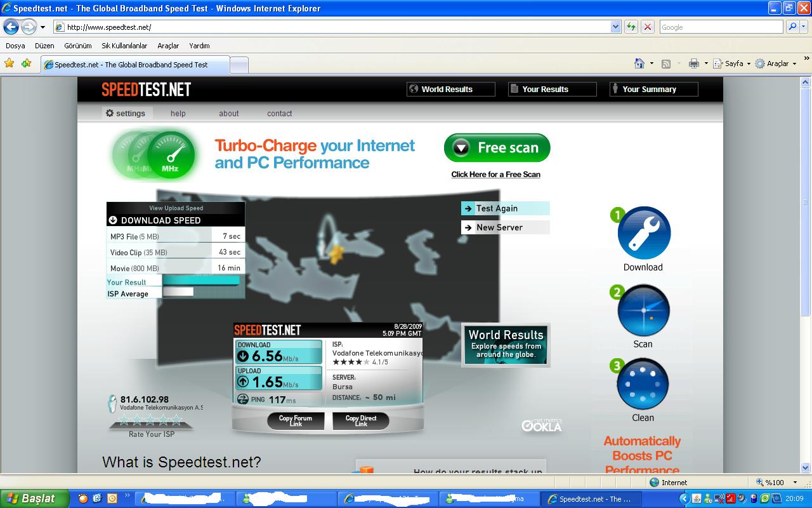This screenshot has height=508, width=812.
Task: Expand the address bar history dropdown
Action: point(615,27)
